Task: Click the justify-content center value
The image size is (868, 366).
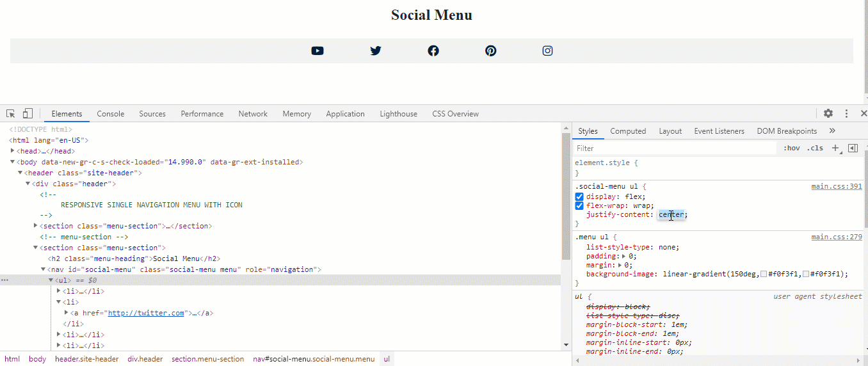Action: tap(671, 214)
